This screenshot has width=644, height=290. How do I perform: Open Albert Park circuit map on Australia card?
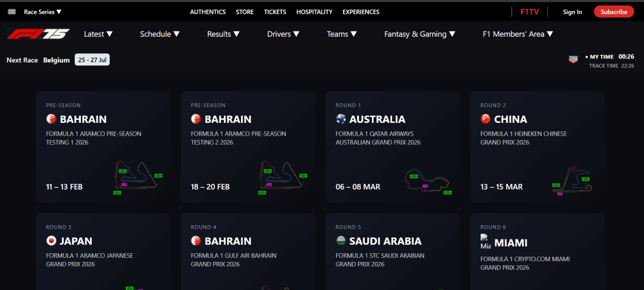(x=428, y=181)
